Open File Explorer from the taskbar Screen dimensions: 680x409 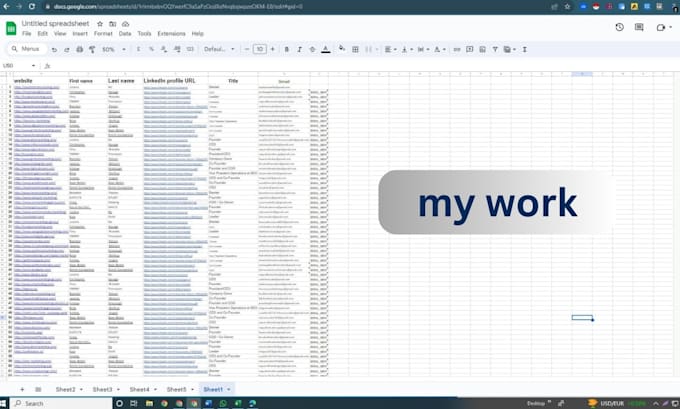click(x=149, y=403)
